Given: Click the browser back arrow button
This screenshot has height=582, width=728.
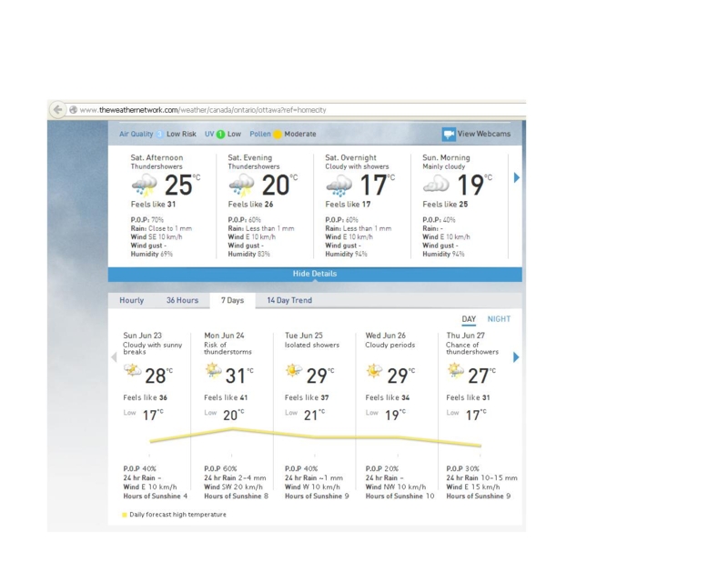Looking at the screenshot, I should (58, 109).
